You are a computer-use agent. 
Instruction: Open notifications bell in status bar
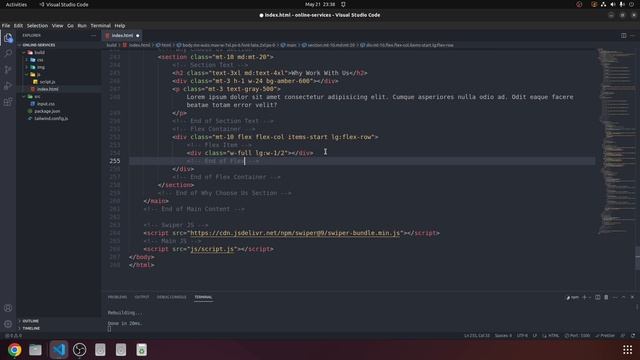click(633, 336)
